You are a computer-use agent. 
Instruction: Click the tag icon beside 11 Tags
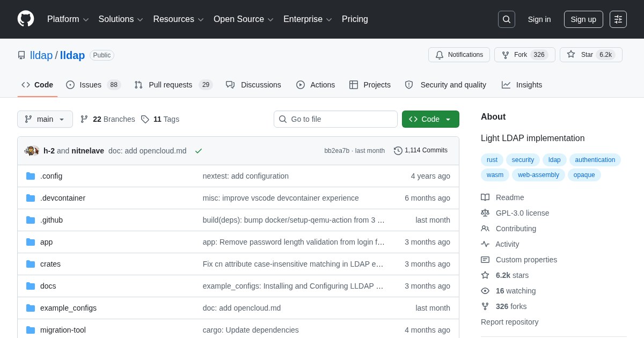click(145, 119)
